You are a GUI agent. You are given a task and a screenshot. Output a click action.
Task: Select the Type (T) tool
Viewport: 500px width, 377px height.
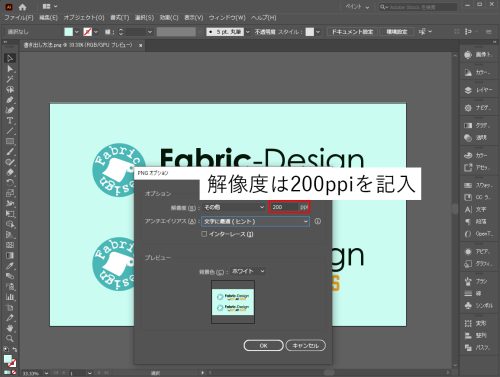[10, 121]
